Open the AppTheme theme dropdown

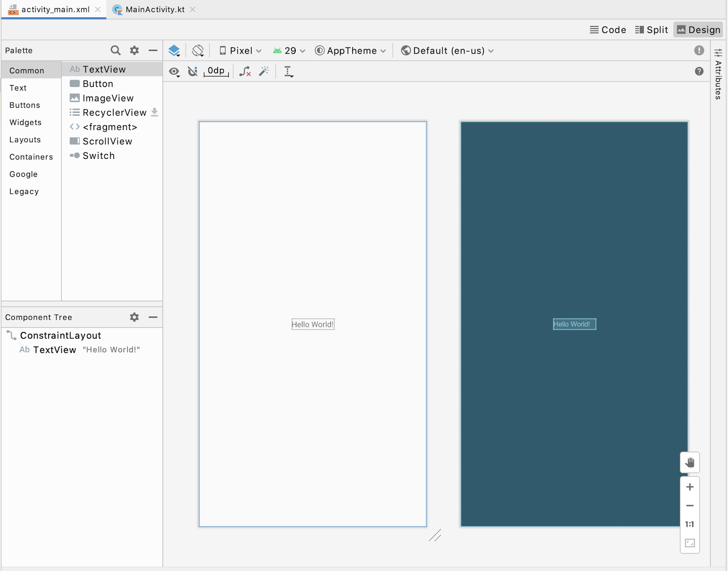tap(350, 51)
